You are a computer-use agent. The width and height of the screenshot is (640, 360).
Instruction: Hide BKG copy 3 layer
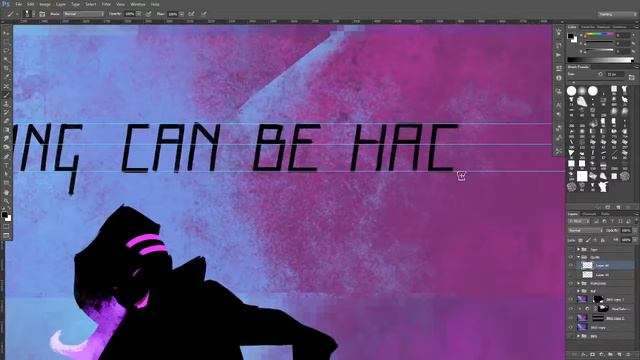pos(571,299)
